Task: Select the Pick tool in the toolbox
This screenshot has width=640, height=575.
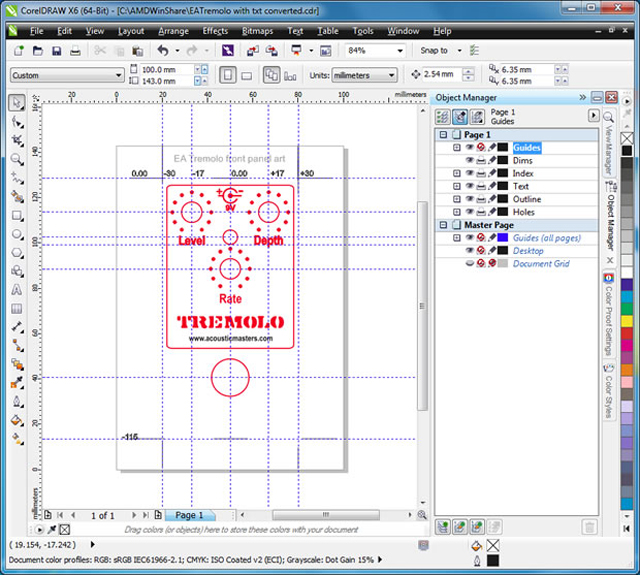Action: [17, 102]
